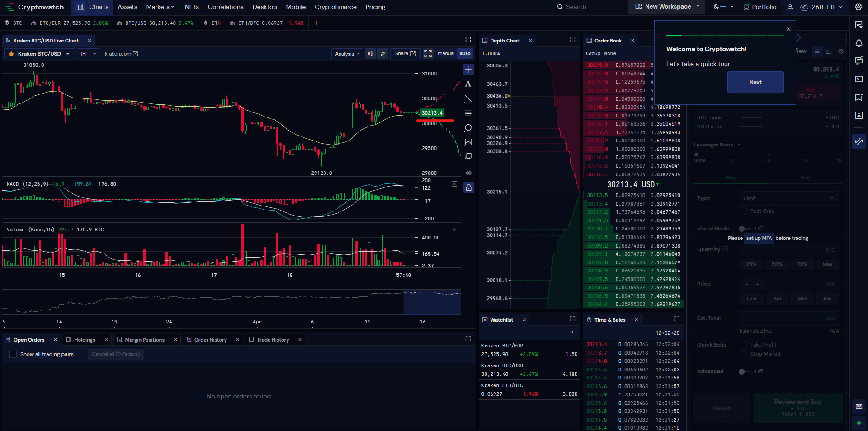Viewport: 868px width, 431px height.
Task: Select the Fibonacci lines drawing tool
Action: pyautogui.click(x=468, y=113)
